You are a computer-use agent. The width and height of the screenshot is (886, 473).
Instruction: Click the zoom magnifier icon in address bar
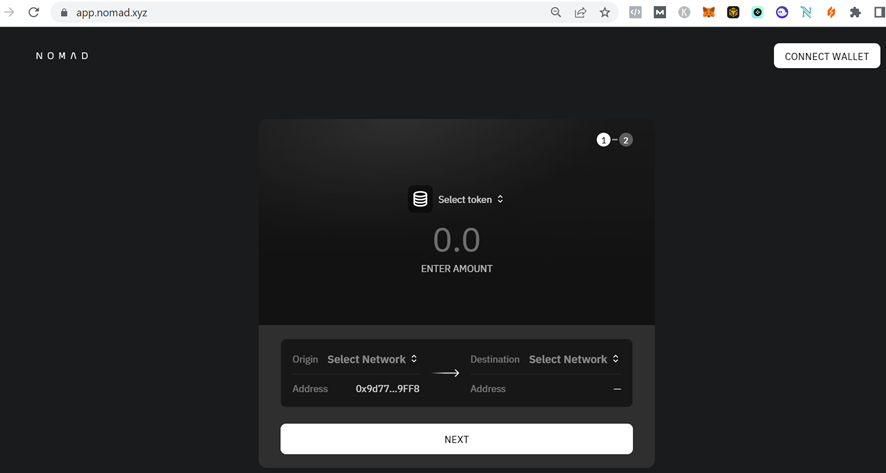coord(556,12)
